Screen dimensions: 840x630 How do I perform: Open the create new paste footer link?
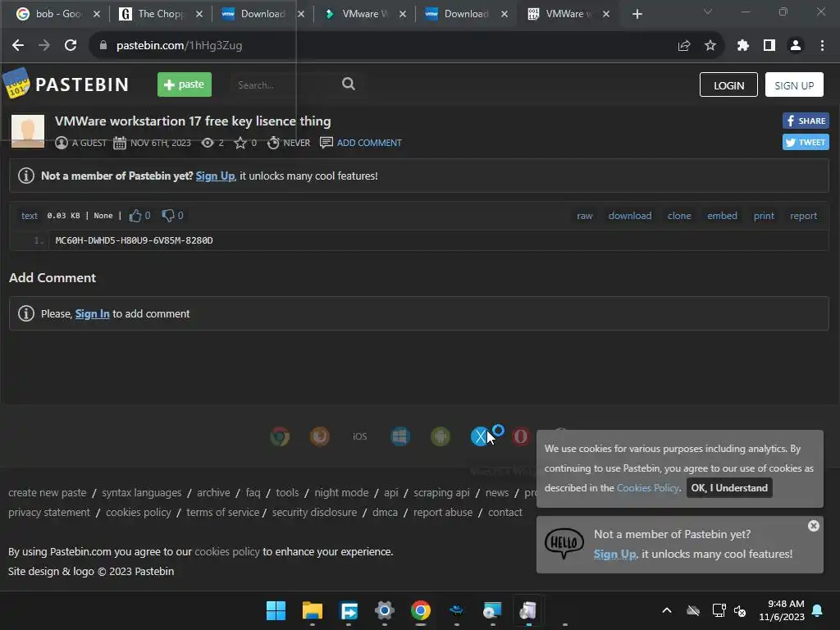47,493
